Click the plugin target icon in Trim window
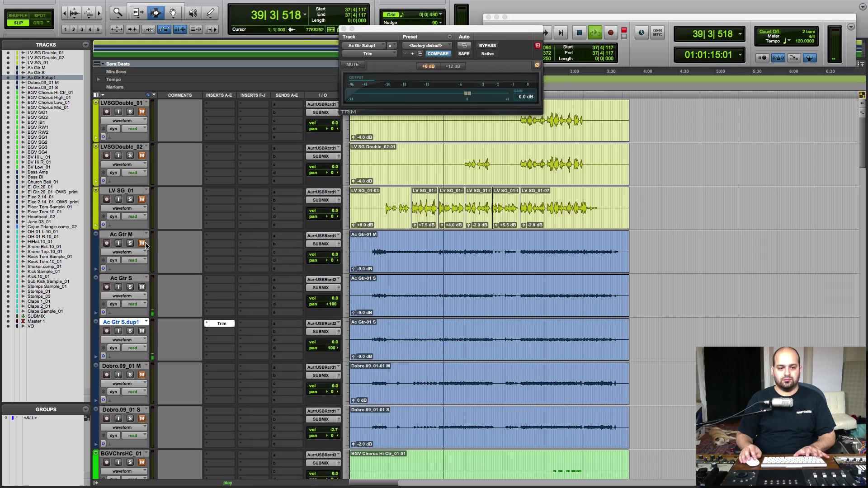This screenshot has width=868, height=488. pos(538,46)
